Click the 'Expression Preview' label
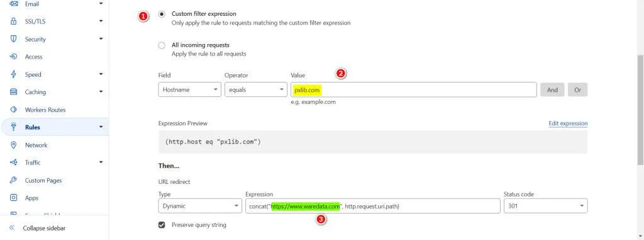Image resolution: width=644 pixels, height=240 pixels. [x=183, y=123]
